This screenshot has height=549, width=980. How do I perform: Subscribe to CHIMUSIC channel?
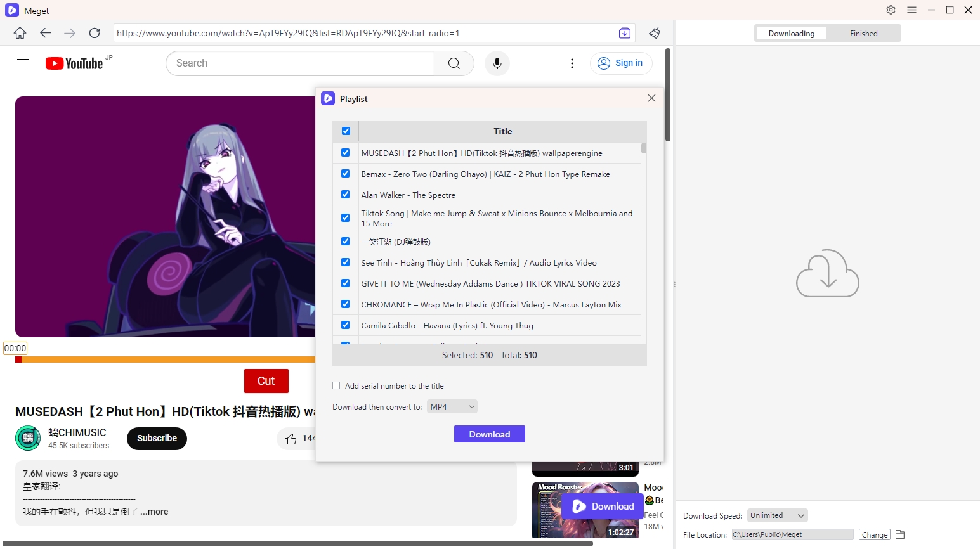[x=157, y=439]
